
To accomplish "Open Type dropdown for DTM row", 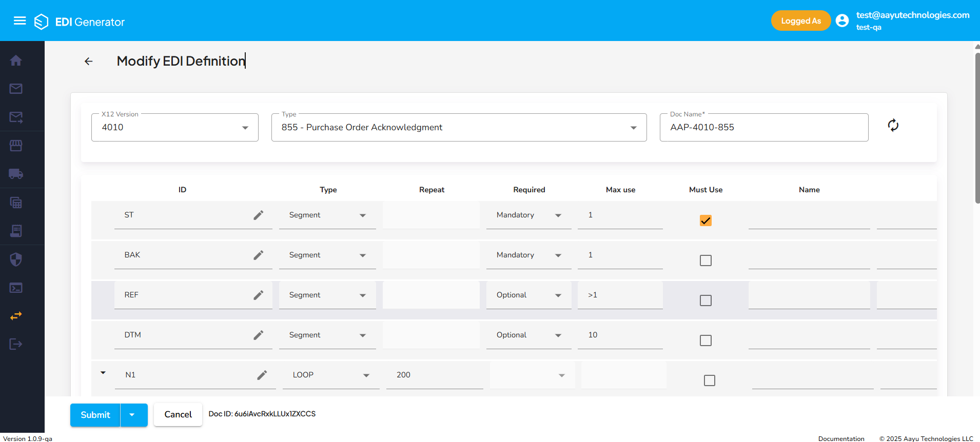I will point(327,335).
